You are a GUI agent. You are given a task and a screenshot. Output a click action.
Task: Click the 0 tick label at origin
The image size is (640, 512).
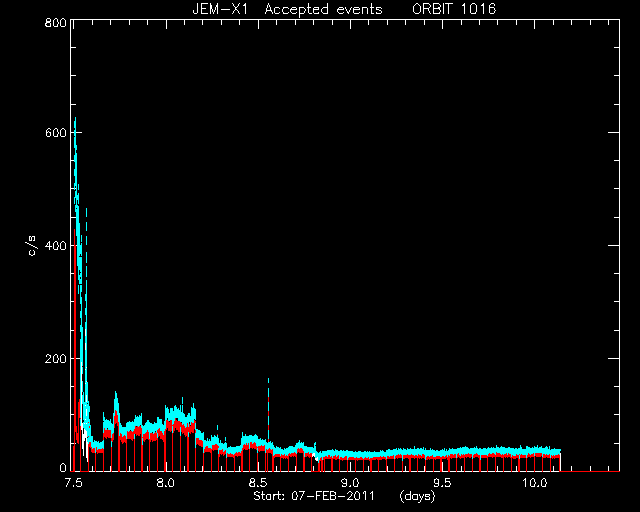click(63, 467)
